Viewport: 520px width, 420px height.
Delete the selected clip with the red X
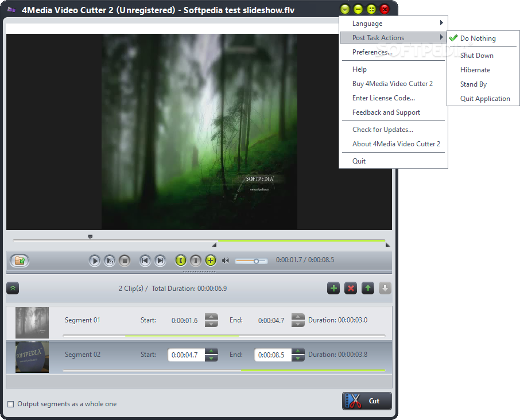(351, 288)
